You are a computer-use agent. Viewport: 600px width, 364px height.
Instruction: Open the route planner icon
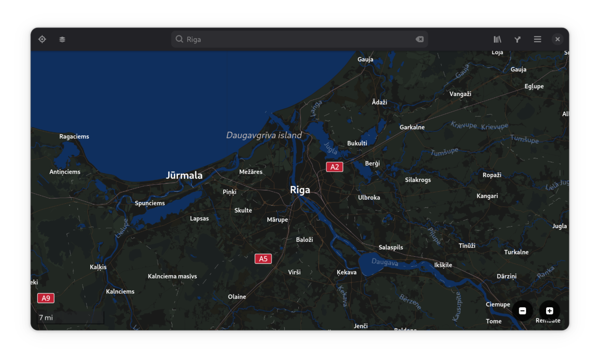coord(517,39)
